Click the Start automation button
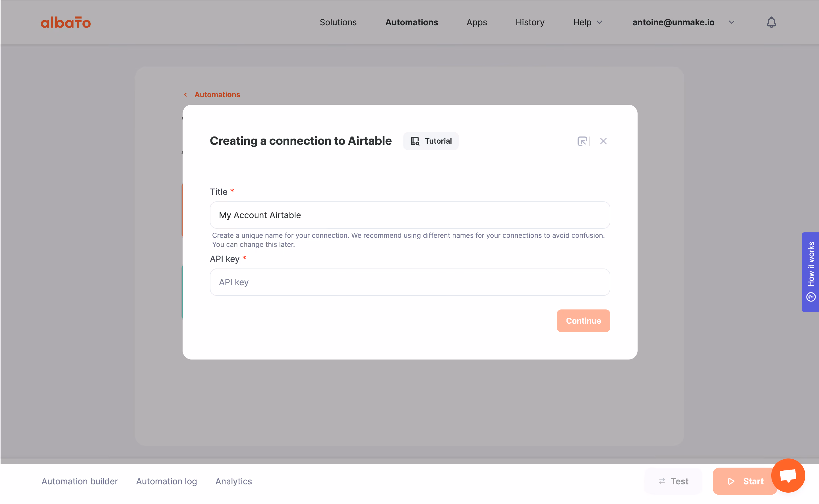The image size is (819, 504). tap(745, 481)
